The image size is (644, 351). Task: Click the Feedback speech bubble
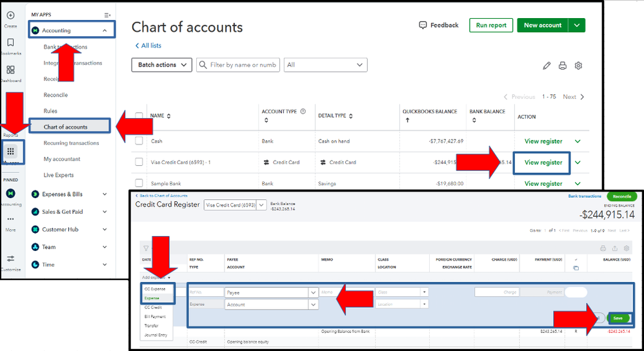pos(423,25)
